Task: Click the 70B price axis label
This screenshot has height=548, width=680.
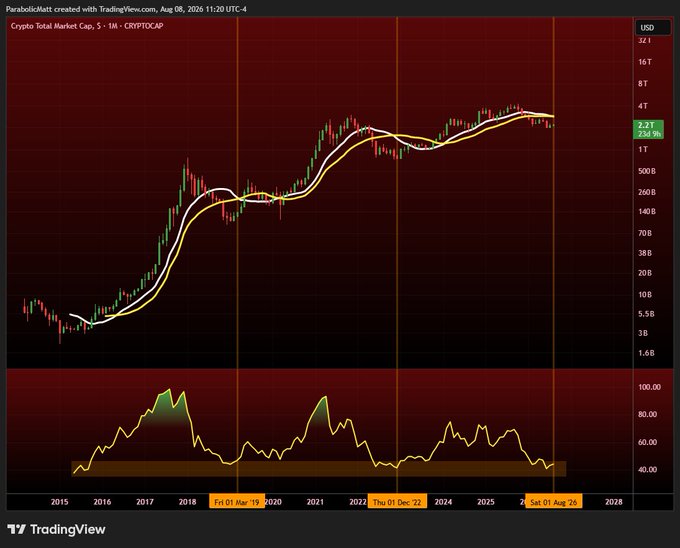Action: point(645,233)
